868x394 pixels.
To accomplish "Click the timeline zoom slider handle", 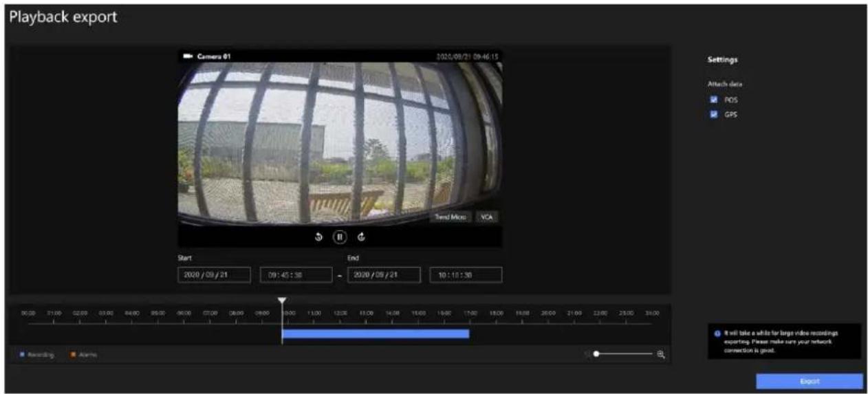I will click(x=596, y=354).
